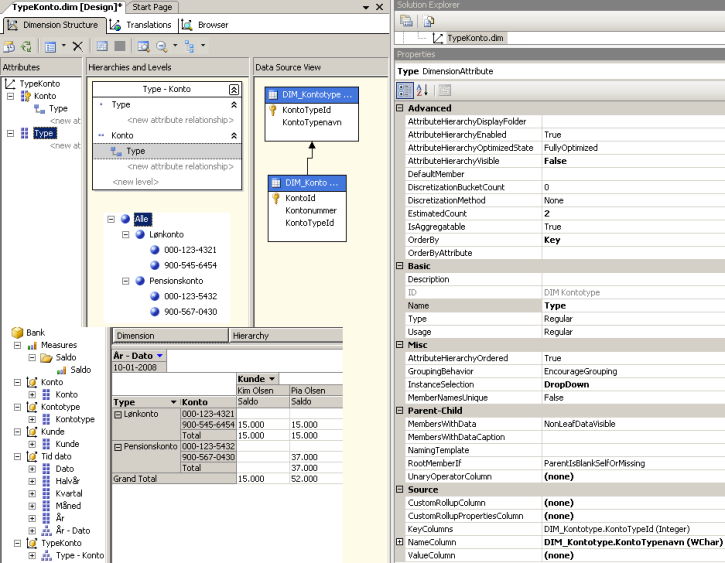
Task: Collapse the Pensionskonto row in pivot table
Action: click(118, 447)
